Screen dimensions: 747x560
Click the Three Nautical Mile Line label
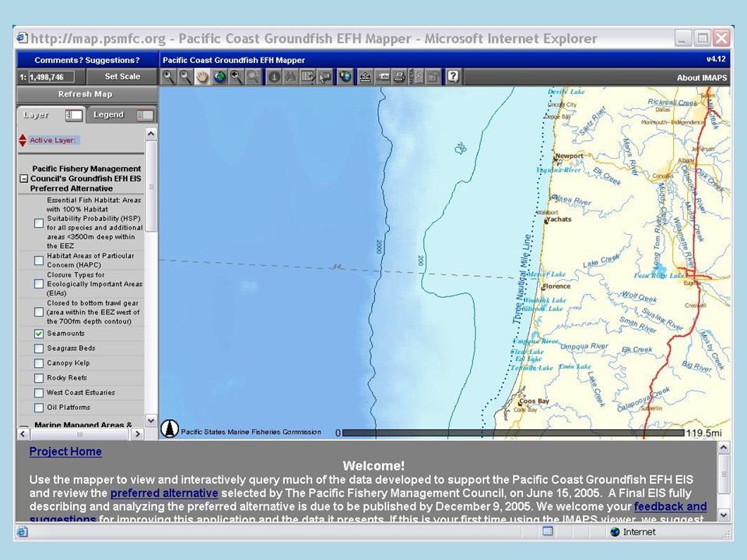[x=522, y=279]
